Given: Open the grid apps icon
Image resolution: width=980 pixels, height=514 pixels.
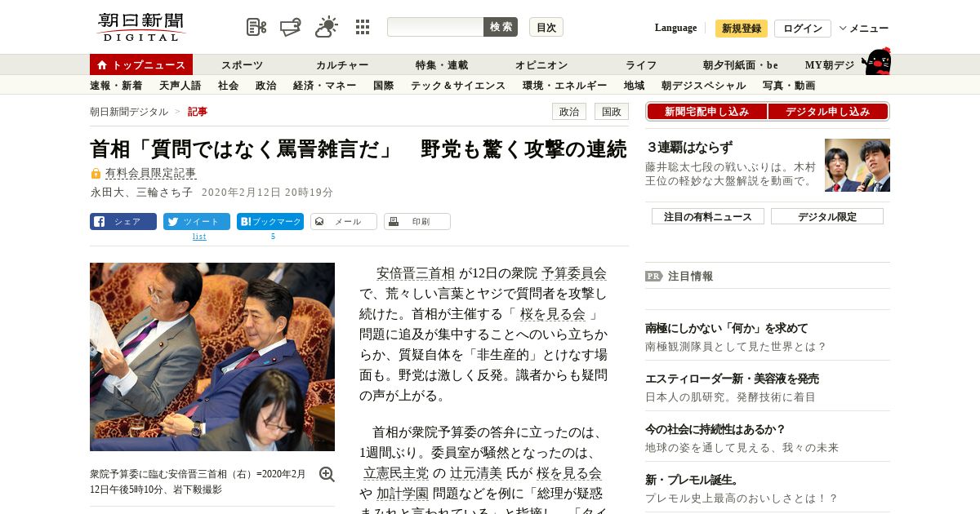Looking at the screenshot, I should click(363, 27).
